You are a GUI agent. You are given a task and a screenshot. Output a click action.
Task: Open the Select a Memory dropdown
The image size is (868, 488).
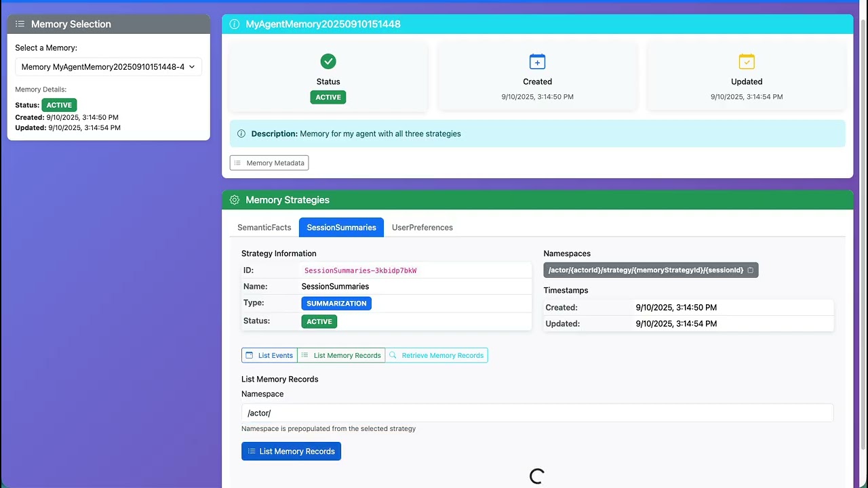tap(108, 67)
